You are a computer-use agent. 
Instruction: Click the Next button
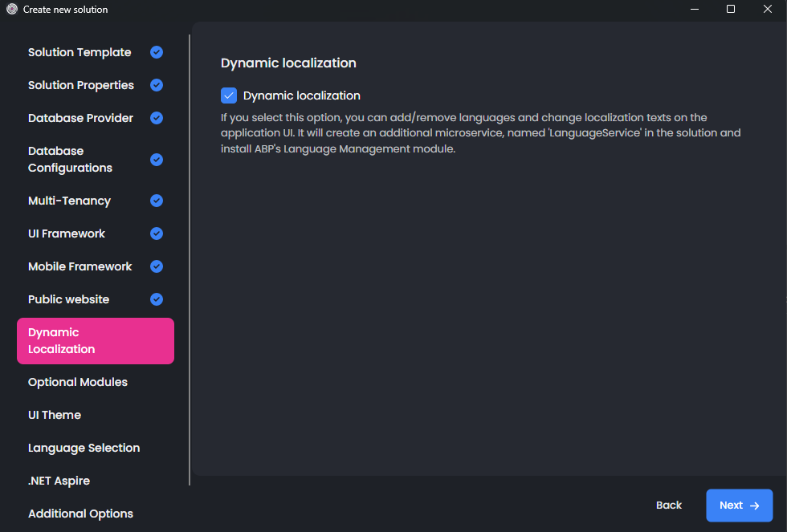pyautogui.click(x=740, y=506)
